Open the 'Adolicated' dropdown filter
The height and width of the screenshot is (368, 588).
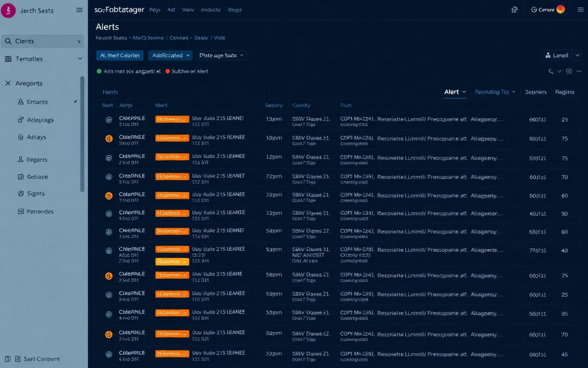pyautogui.click(x=170, y=55)
